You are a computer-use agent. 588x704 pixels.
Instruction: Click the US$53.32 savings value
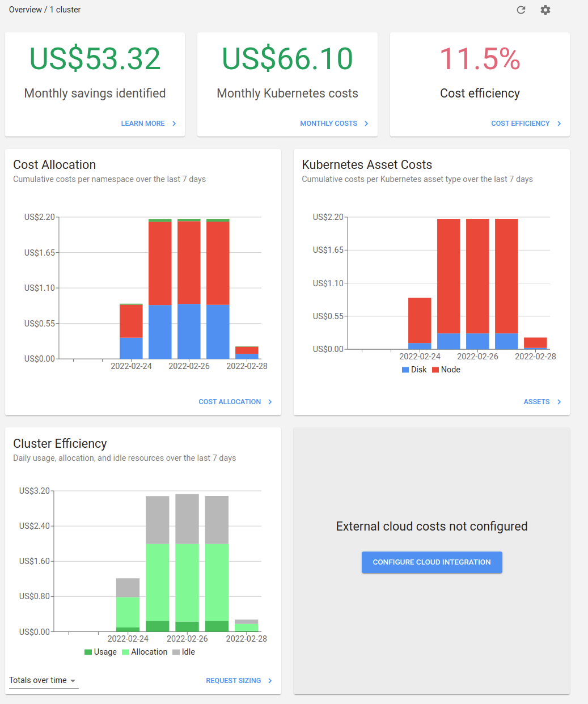tap(95, 58)
